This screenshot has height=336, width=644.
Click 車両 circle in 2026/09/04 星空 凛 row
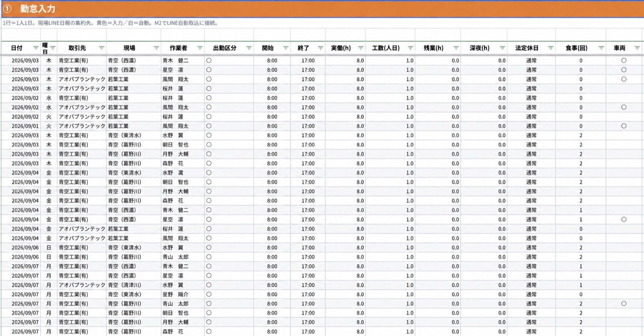point(623,220)
